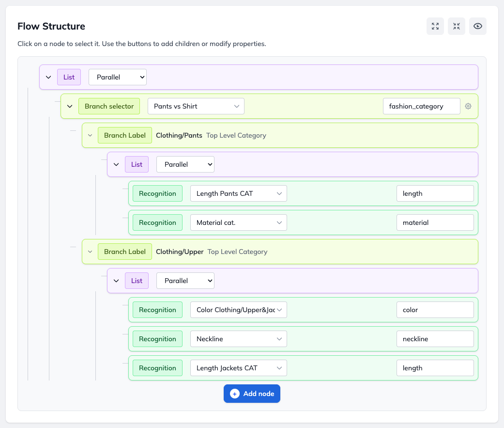Open the Material cat. dropdown
Image resolution: width=504 pixels, height=428 pixels.
pyautogui.click(x=238, y=222)
